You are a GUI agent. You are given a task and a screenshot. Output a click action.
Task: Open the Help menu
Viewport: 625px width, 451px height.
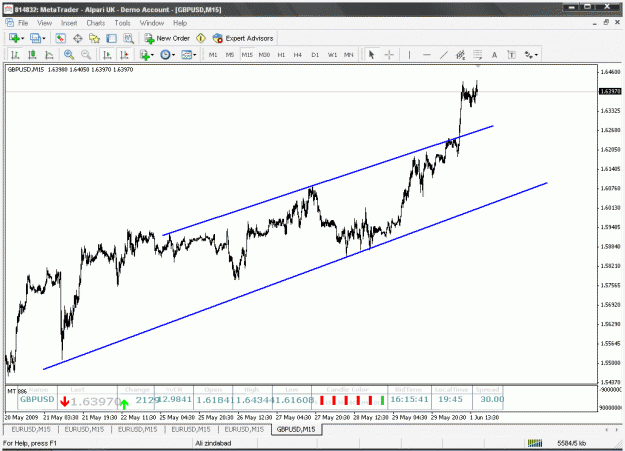click(180, 23)
